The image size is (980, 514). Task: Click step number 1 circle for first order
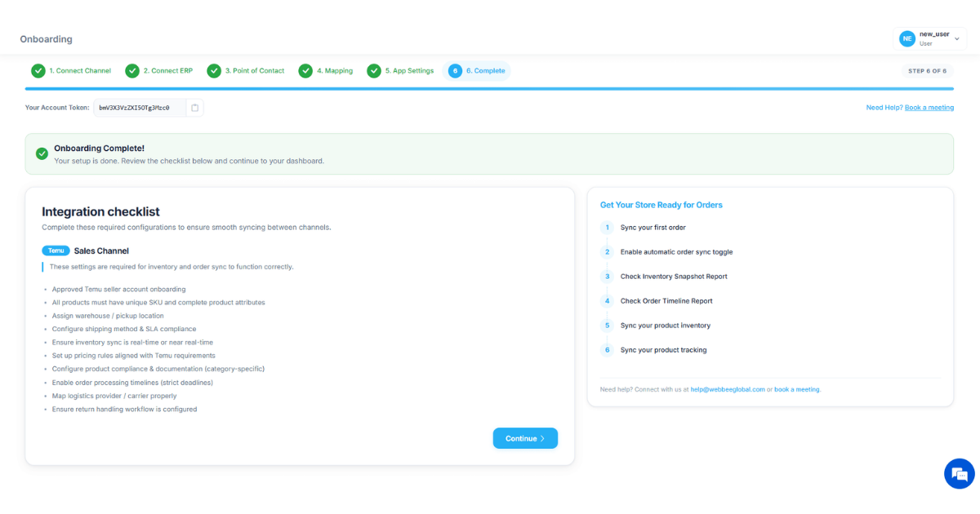point(607,228)
